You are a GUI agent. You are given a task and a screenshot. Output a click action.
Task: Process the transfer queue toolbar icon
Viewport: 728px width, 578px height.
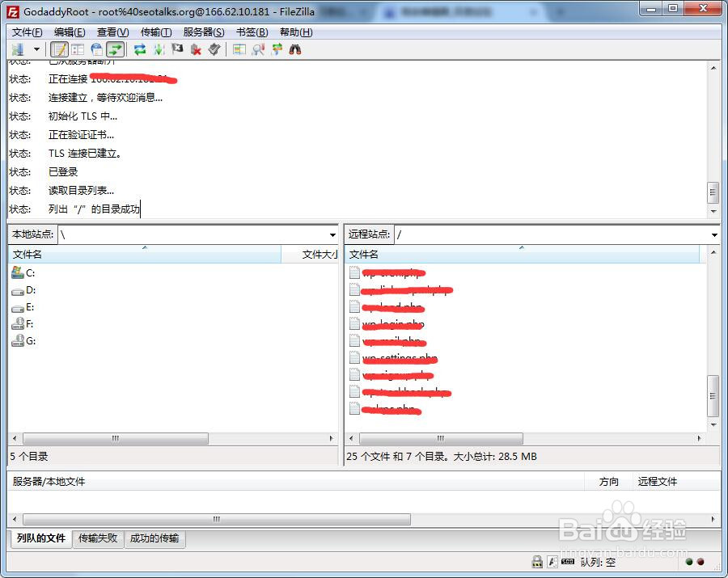coord(159,49)
